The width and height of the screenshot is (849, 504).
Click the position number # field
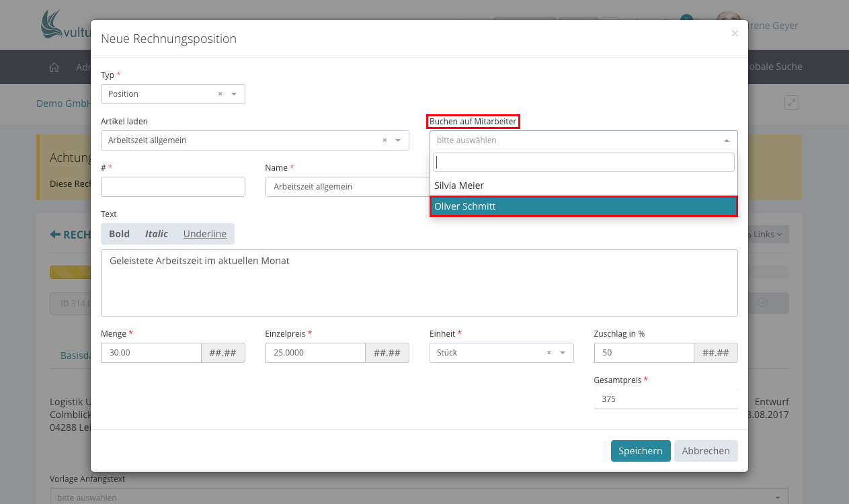point(173,187)
